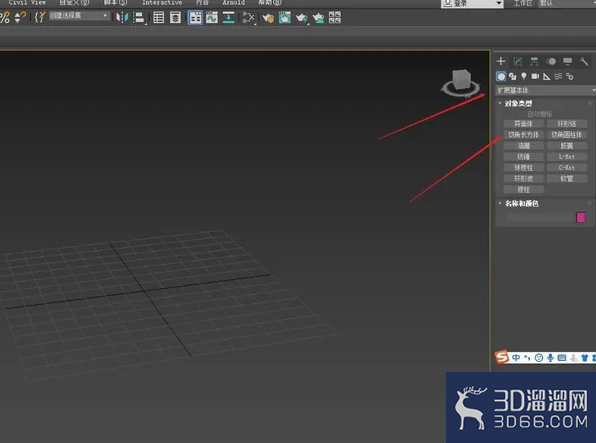
Task: Click the 环形结 object button
Action: click(x=567, y=124)
